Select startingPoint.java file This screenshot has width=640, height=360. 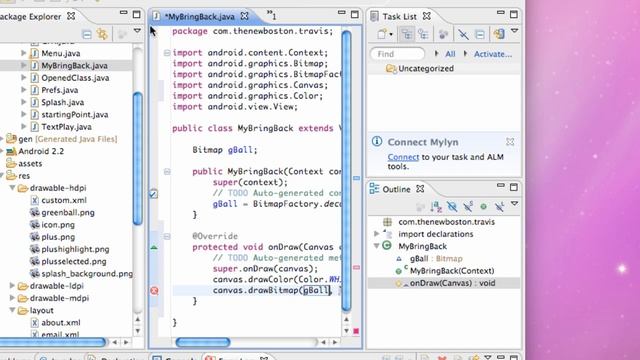click(75, 115)
